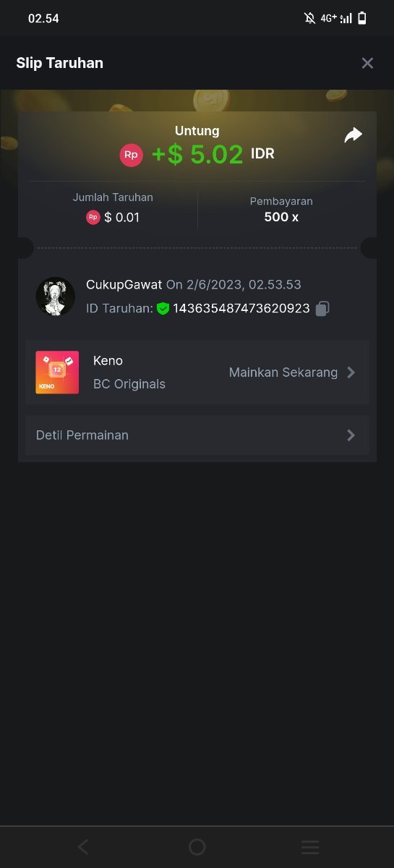Open the Android recent apps menu button
Viewport: 394px width, 868px height.
[310, 847]
